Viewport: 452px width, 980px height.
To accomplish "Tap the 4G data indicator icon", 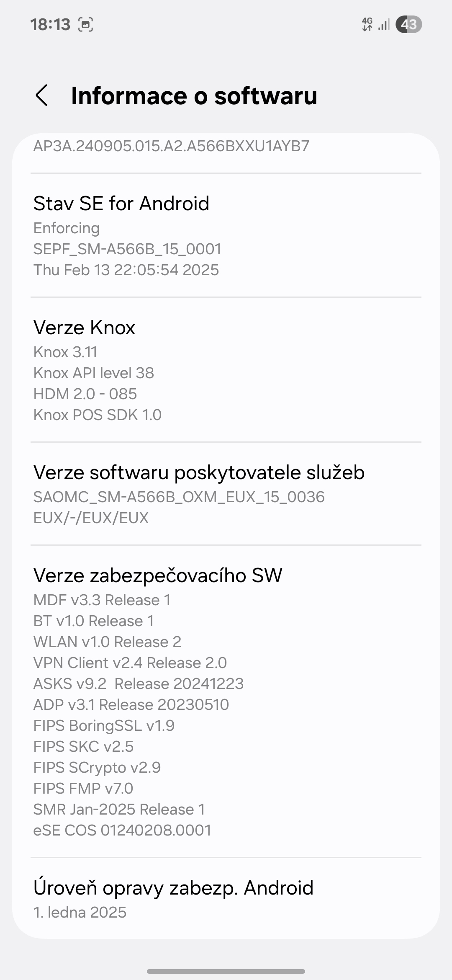I will coord(367,24).
